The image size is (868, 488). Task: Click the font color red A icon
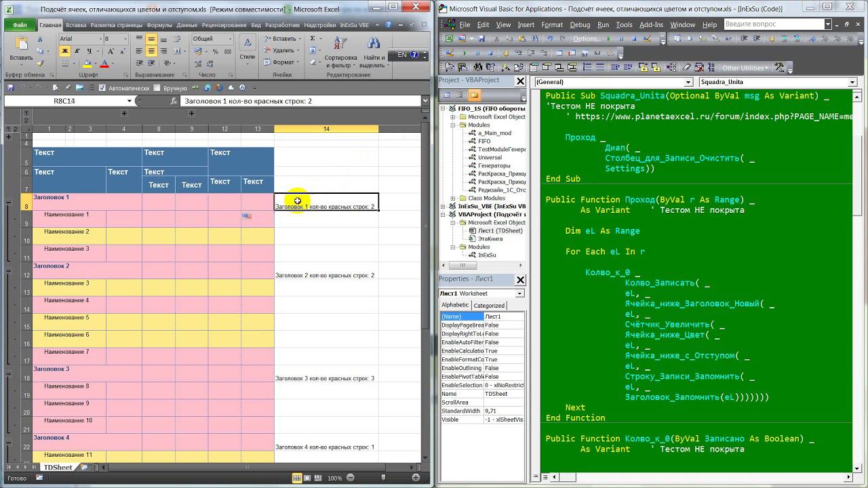(x=104, y=64)
